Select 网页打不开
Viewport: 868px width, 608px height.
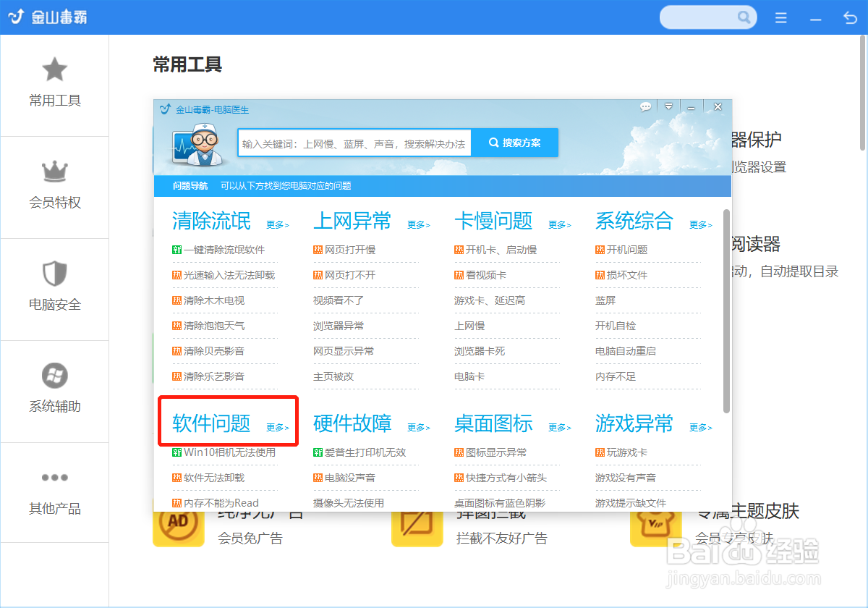click(350, 275)
